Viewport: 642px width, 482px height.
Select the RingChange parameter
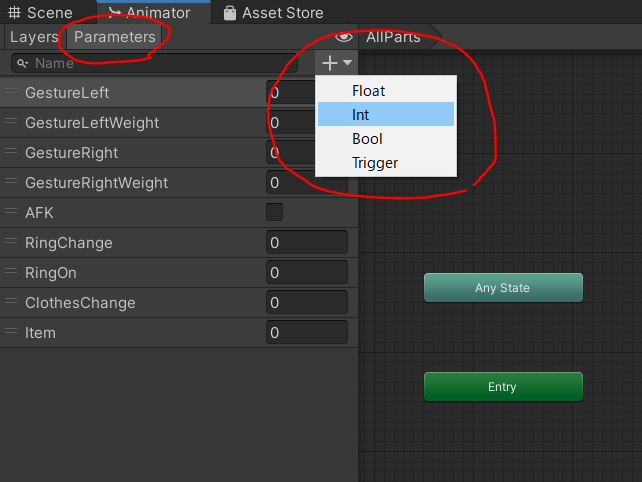pos(69,243)
